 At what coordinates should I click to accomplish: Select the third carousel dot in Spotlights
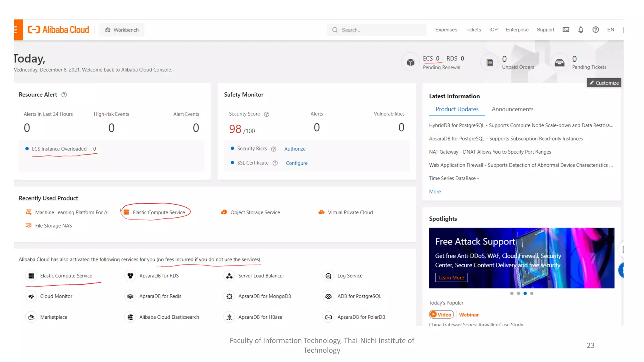[x=525, y=293]
